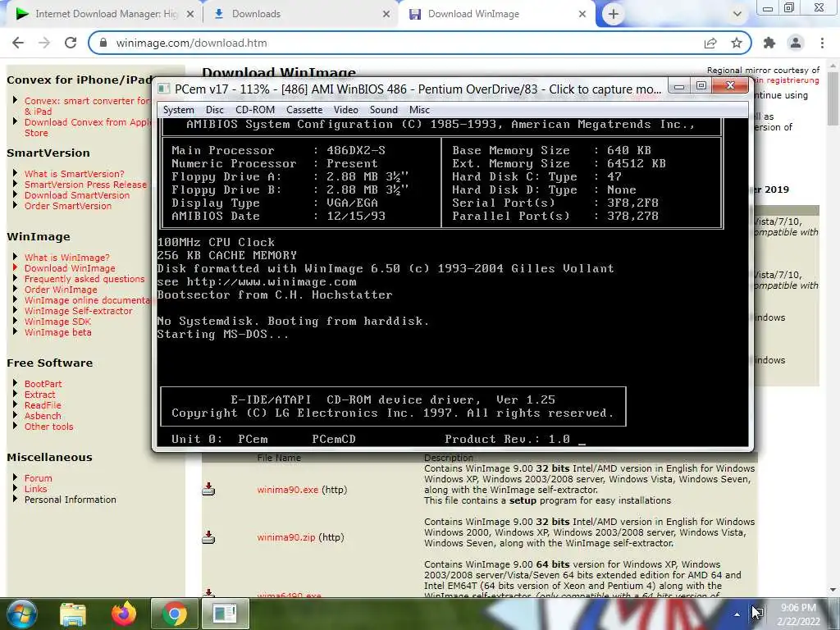Open Extract free software link
Viewport: 840px width, 630px height.
(x=39, y=395)
